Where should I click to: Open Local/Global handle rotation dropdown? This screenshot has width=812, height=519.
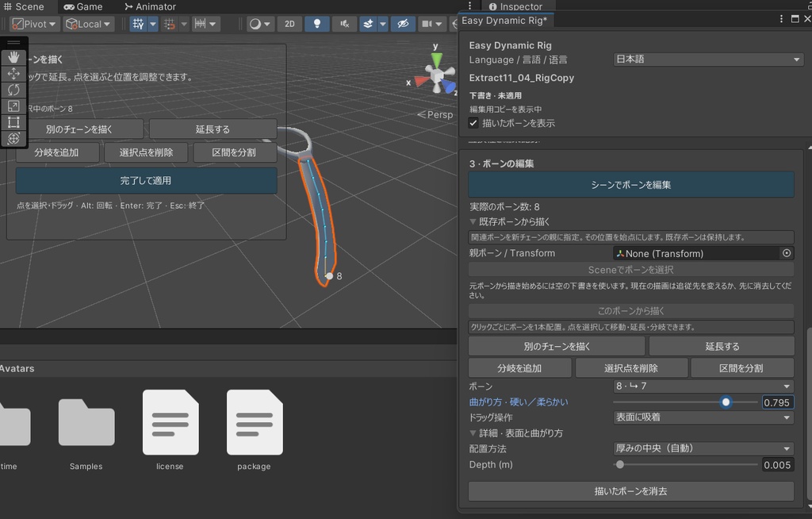(x=89, y=24)
